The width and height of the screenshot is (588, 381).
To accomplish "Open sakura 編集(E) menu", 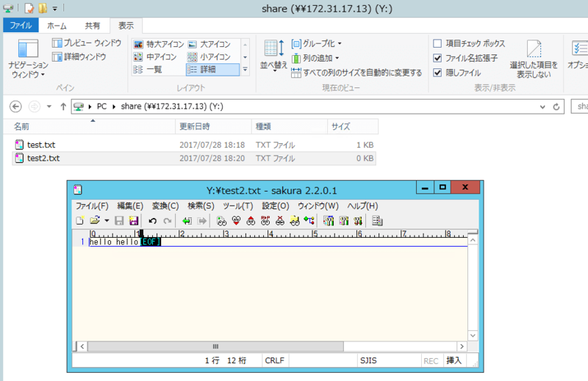I will [130, 206].
